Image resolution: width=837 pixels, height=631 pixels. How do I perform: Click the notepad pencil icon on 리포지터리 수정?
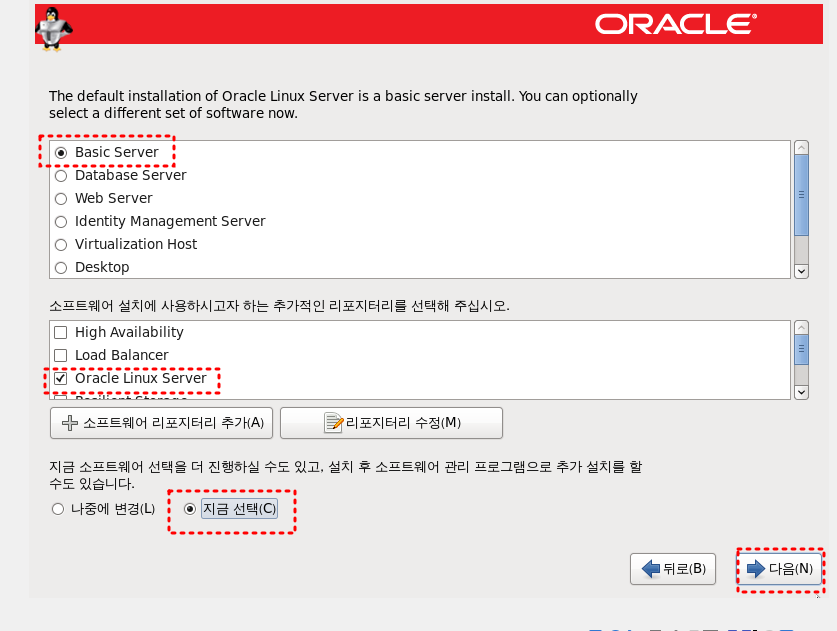click(334, 423)
